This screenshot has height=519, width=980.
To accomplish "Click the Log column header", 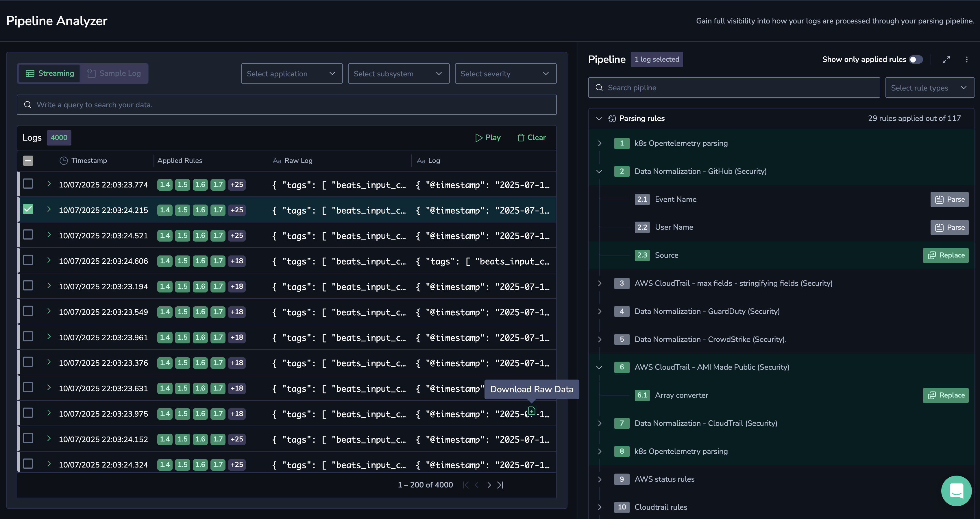I will [428, 161].
